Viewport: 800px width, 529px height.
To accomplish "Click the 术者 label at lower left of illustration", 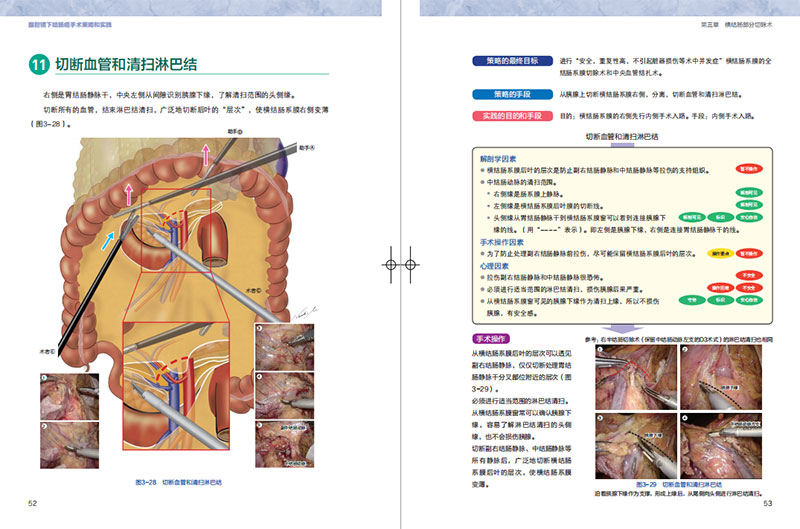I will pos(47,351).
